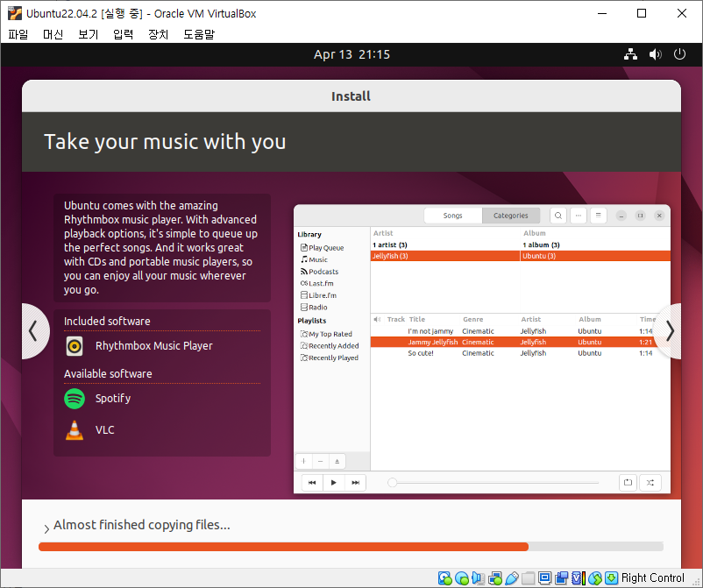Click the audio status icon in VirtualBox
Viewport: 703px width, 588px height.
click(478, 578)
